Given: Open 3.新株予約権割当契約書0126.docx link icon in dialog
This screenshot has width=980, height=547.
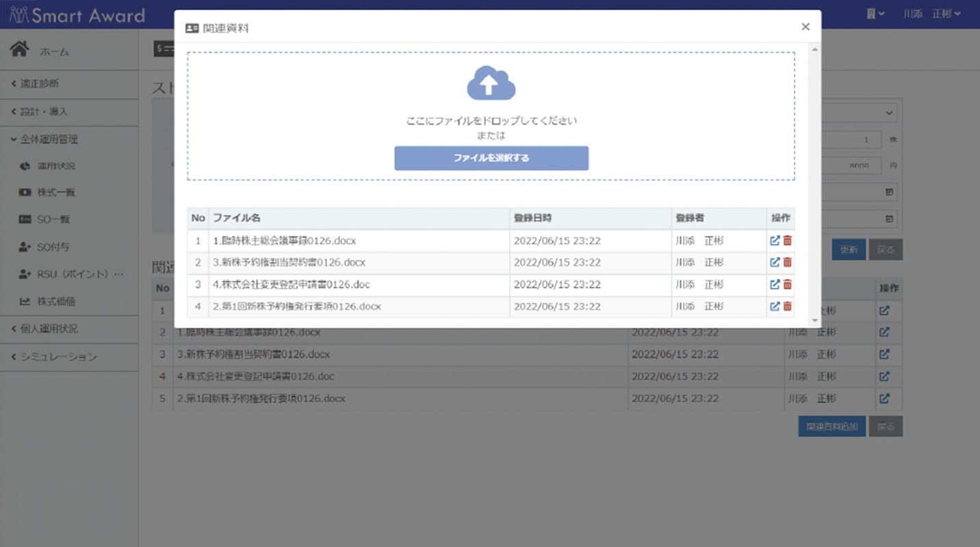Looking at the screenshot, I should pos(775,263).
